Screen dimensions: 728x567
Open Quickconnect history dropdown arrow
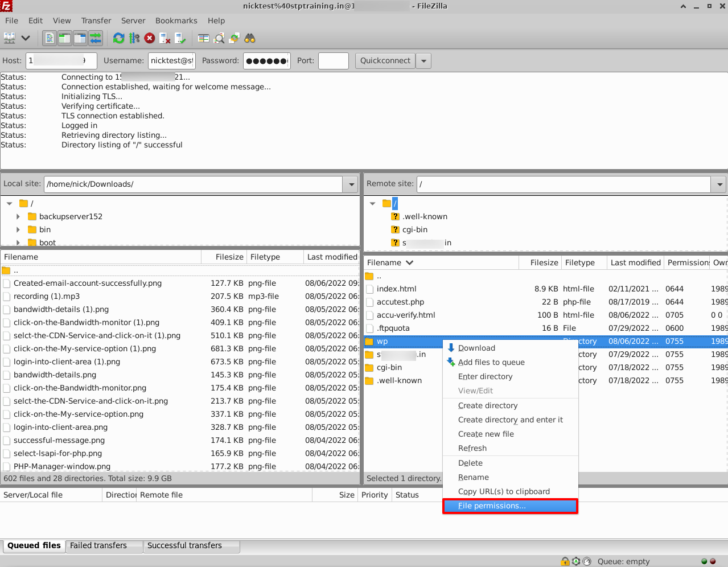coord(423,61)
